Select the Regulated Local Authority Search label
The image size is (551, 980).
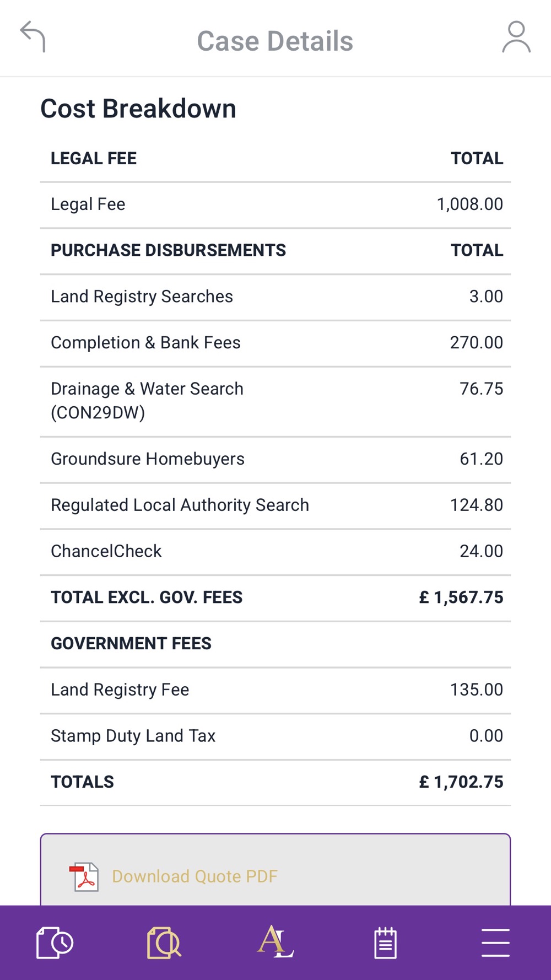(x=180, y=505)
